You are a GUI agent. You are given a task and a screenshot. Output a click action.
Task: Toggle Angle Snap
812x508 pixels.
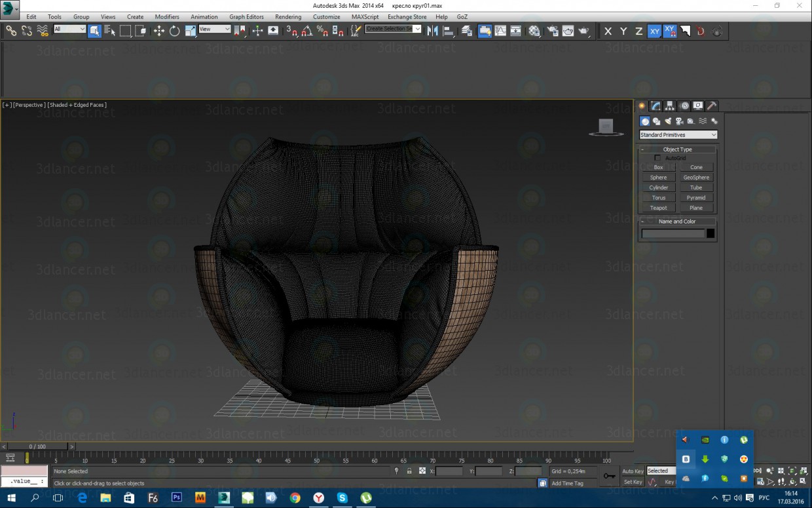click(307, 30)
